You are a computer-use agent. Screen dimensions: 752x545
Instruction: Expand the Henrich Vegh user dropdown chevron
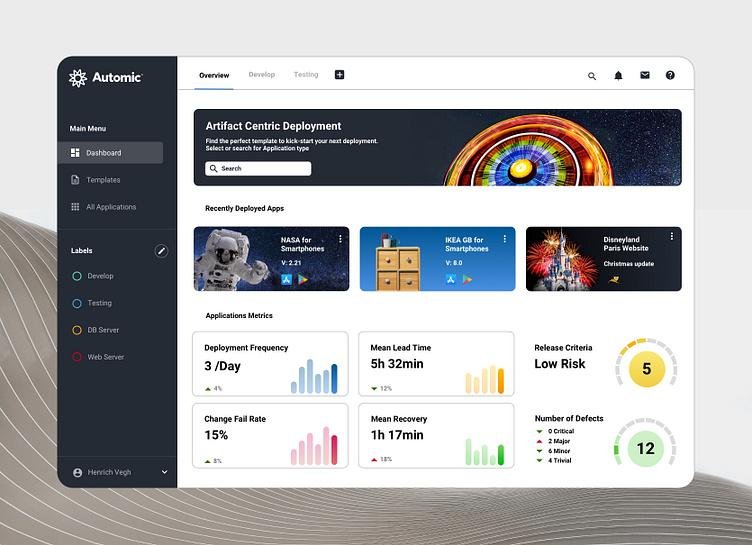pos(164,472)
